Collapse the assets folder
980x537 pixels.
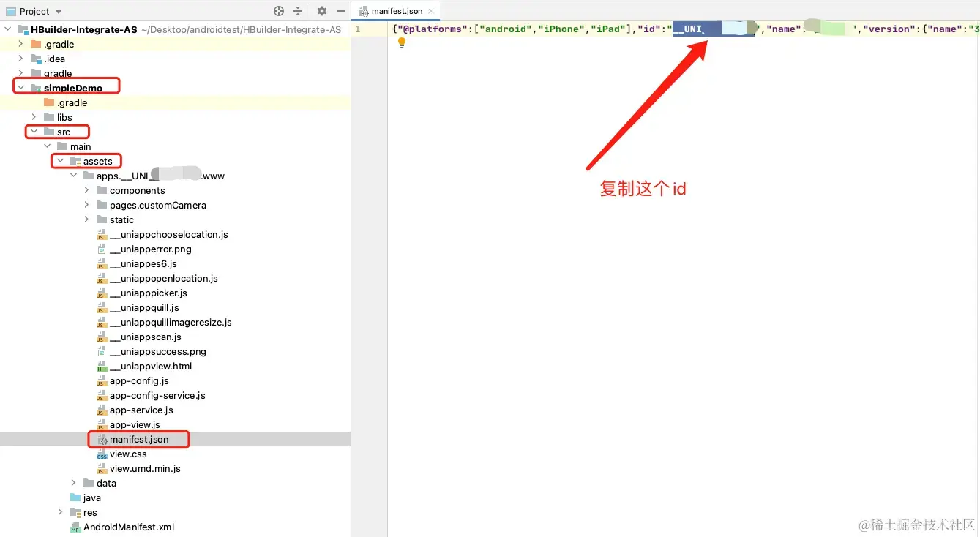pos(61,161)
